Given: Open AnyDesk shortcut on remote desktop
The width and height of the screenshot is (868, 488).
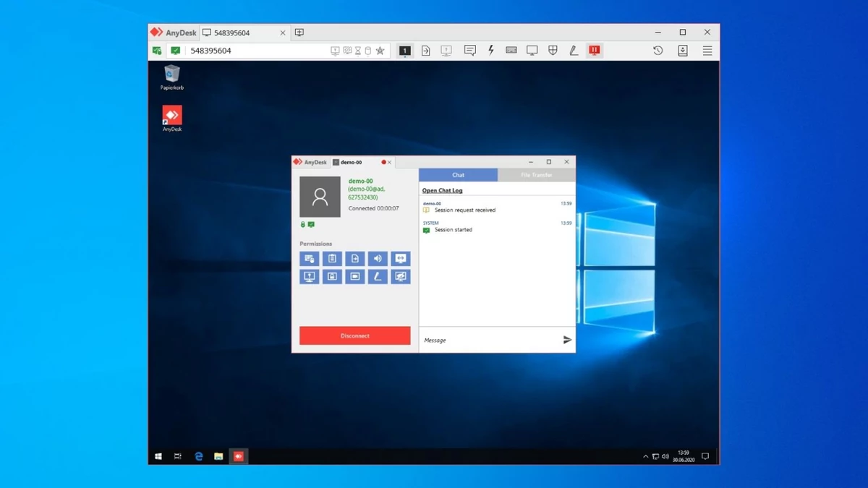Looking at the screenshot, I should 172,119.
